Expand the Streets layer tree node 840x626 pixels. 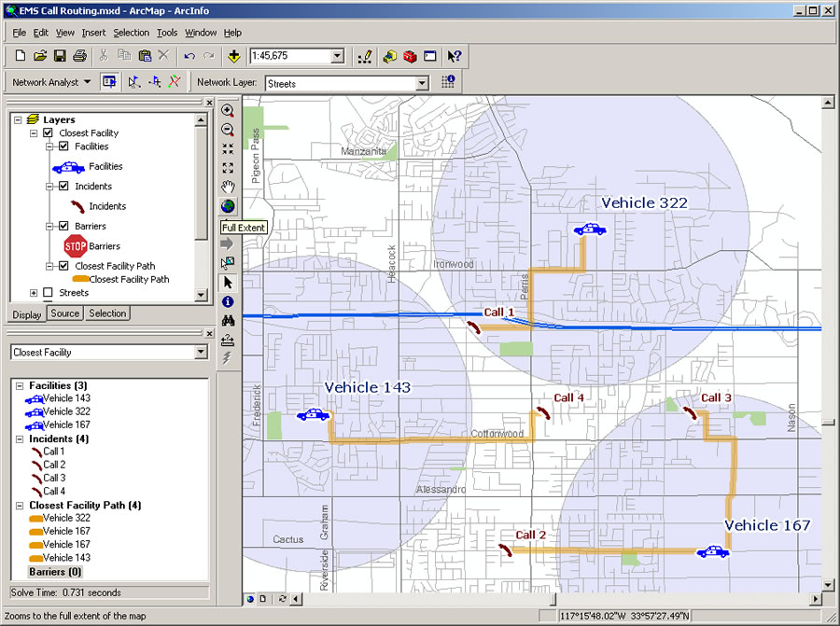click(34, 293)
